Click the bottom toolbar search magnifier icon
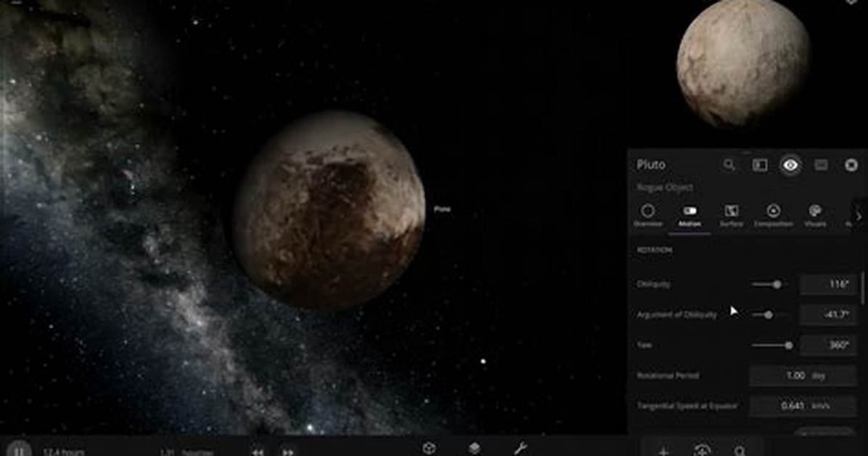The image size is (868, 456). pyautogui.click(x=740, y=451)
